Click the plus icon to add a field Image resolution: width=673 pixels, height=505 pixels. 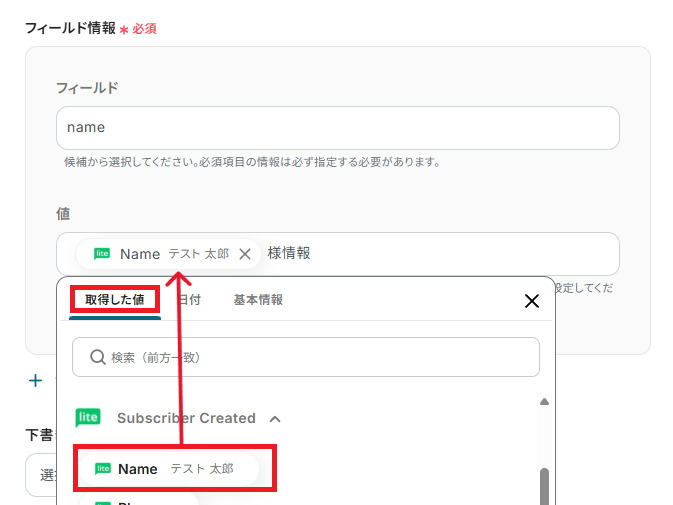pyautogui.click(x=35, y=381)
